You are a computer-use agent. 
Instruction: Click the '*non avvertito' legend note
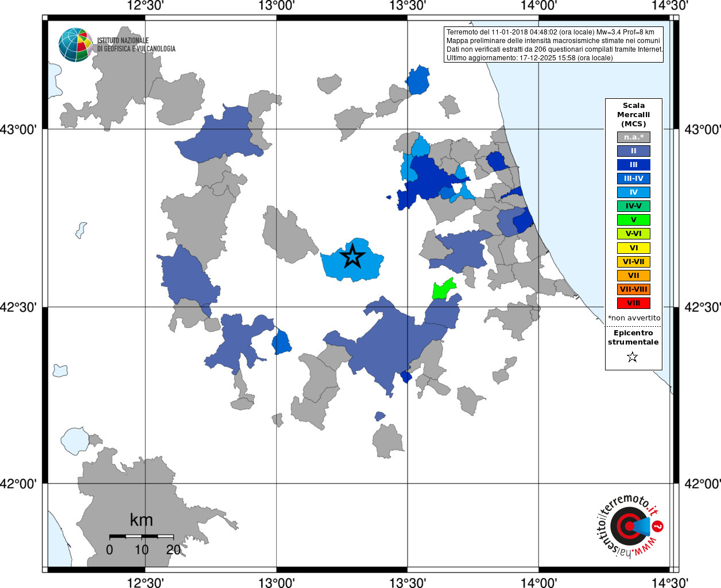click(634, 318)
